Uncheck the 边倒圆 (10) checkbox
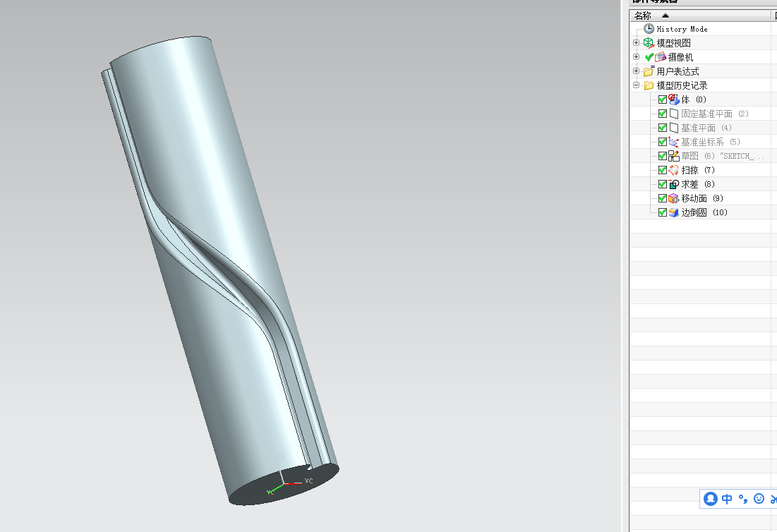The image size is (777, 532). [663, 212]
